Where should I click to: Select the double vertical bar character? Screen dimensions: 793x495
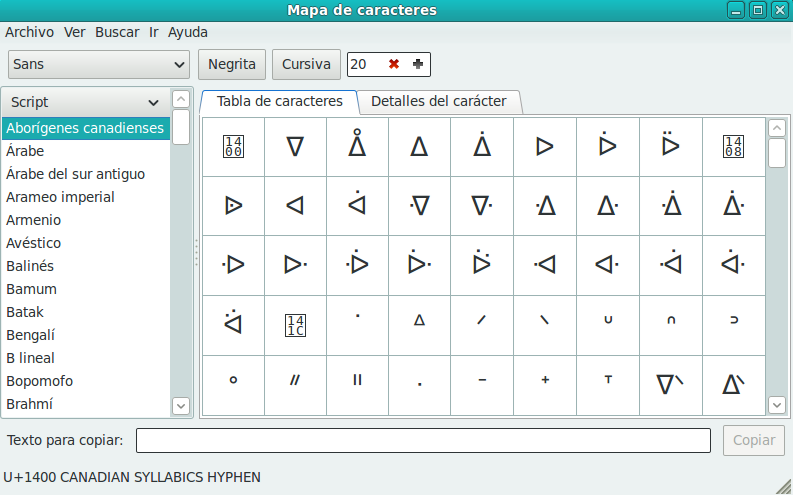(x=358, y=385)
